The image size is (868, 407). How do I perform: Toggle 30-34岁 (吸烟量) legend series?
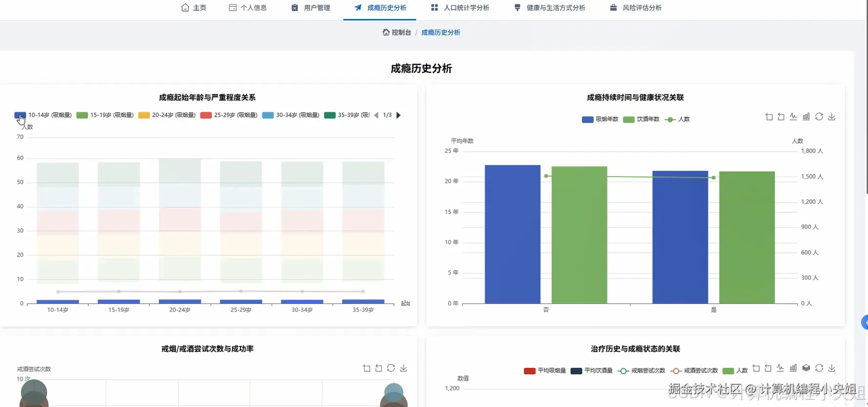coord(291,115)
